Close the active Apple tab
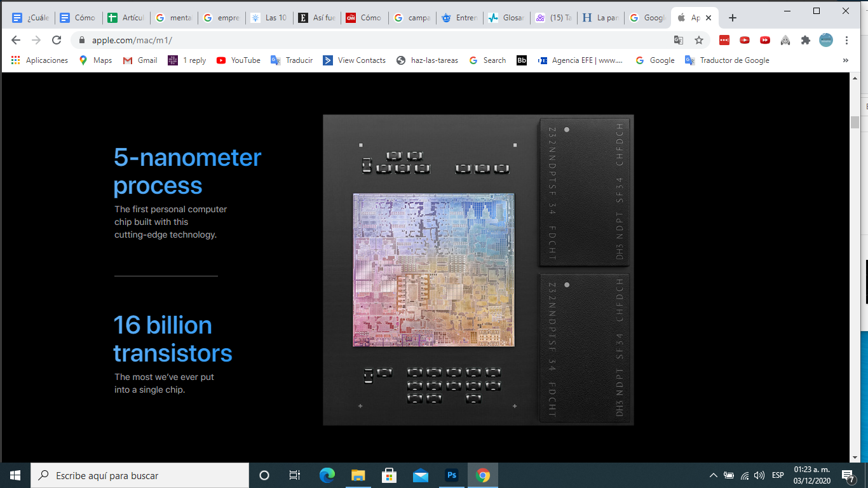The image size is (868, 488). tap(709, 18)
